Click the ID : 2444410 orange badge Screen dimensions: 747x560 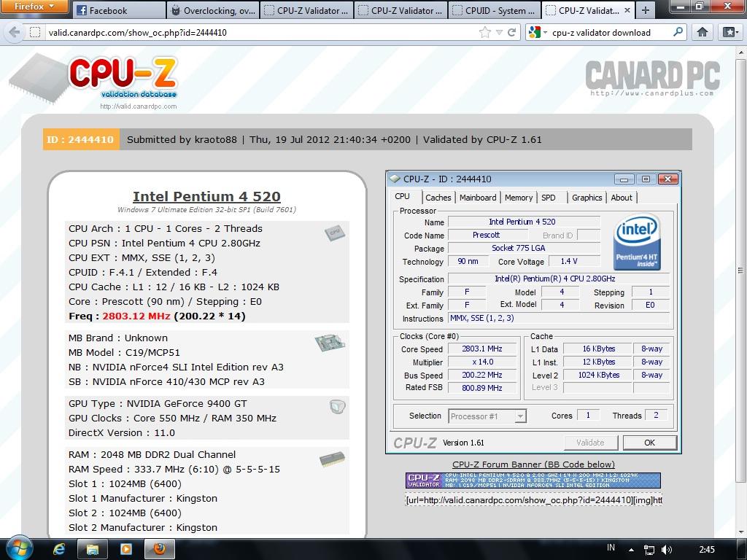coord(80,139)
